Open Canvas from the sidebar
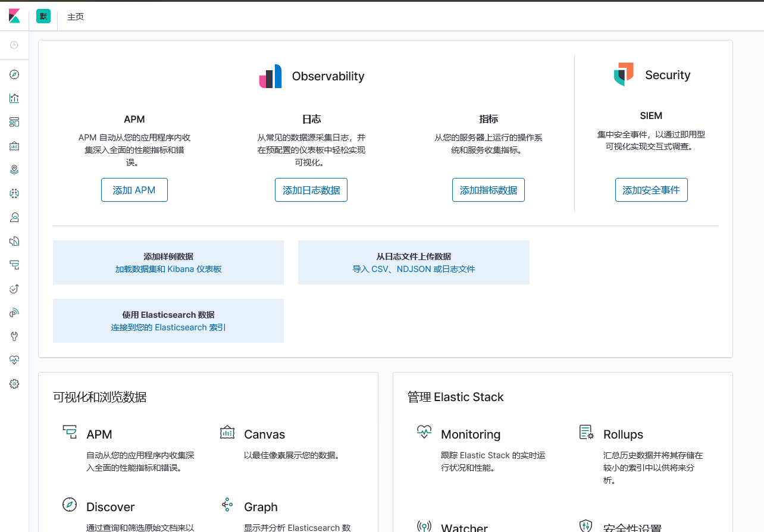 (x=14, y=146)
